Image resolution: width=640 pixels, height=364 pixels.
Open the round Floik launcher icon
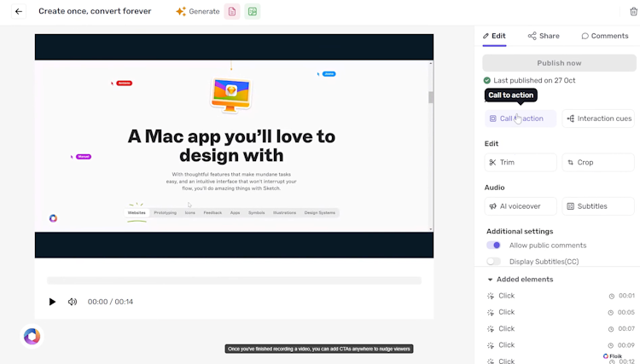[32, 336]
